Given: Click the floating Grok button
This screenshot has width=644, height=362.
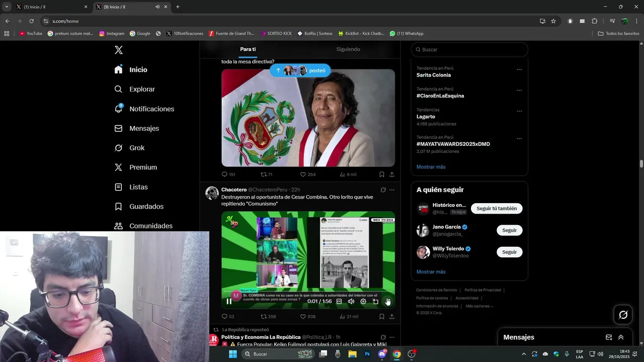Looking at the screenshot, I should 623,315.
